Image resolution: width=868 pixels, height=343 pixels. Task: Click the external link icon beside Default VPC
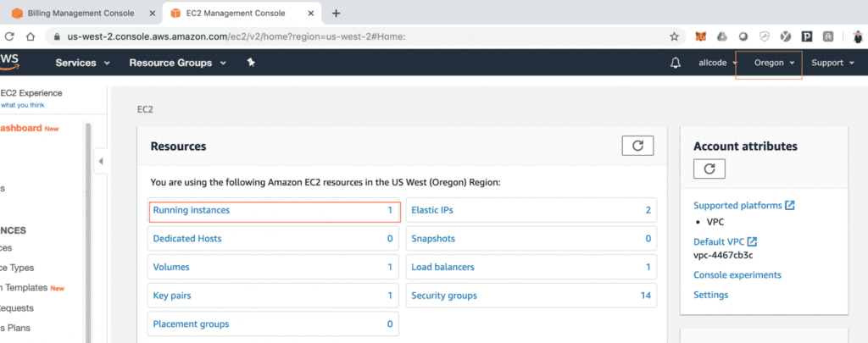(x=753, y=241)
